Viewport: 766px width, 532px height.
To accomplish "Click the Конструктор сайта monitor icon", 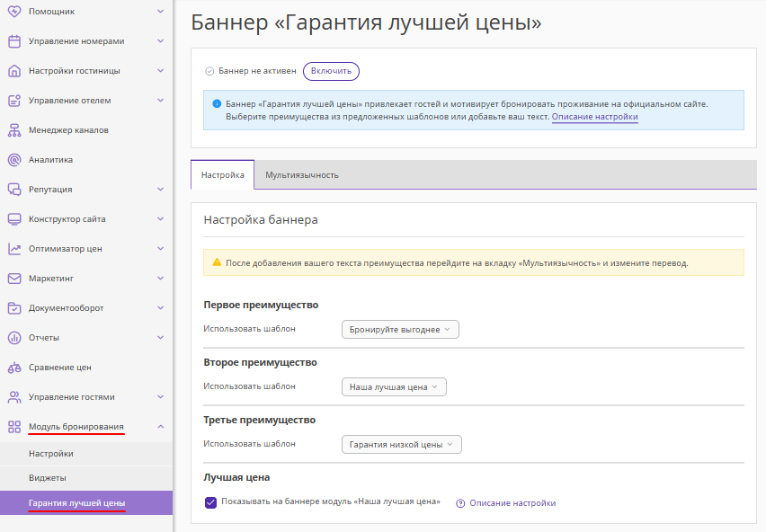I will point(14,219).
